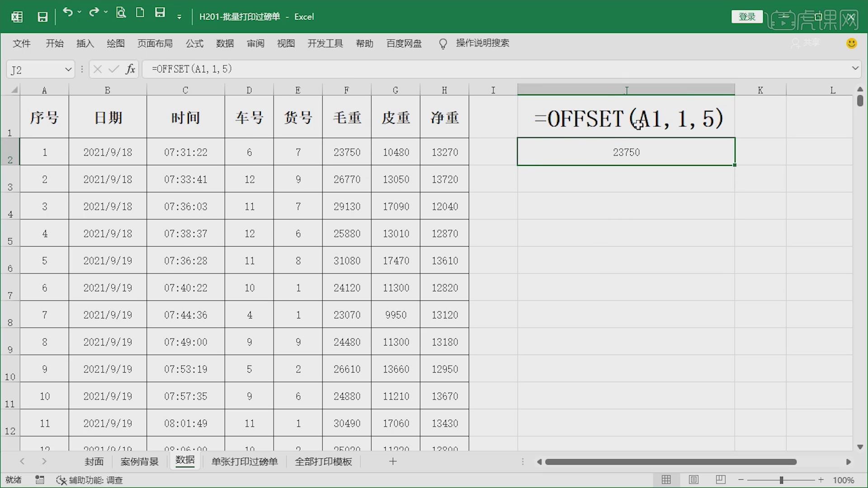
Task: Open the 插入 ribbon tab
Action: tap(85, 43)
